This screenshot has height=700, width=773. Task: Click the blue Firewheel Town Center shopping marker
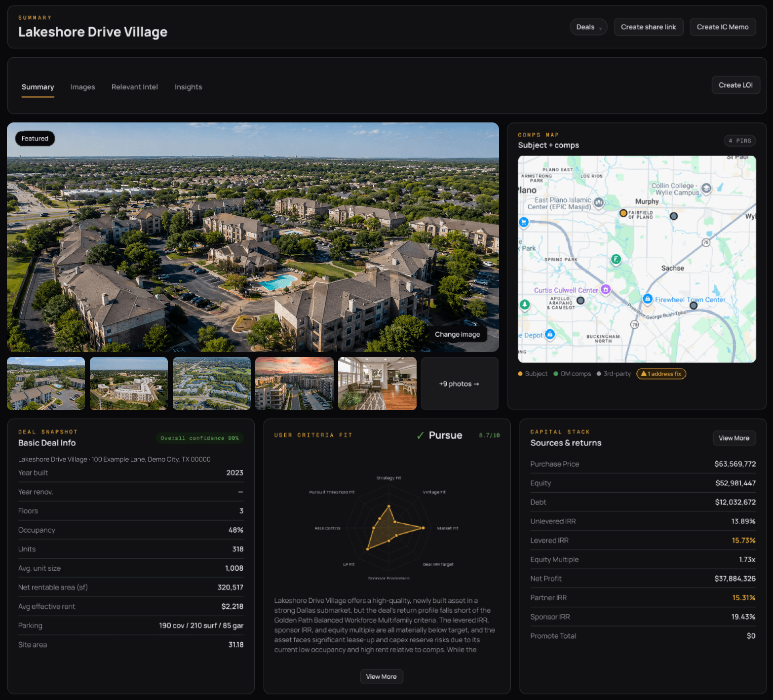pyautogui.click(x=648, y=299)
